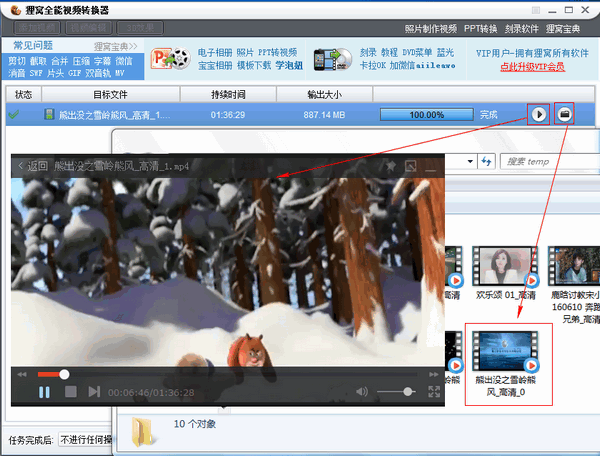
Task: Click the 3D效果 toolbar button
Action: [140, 28]
